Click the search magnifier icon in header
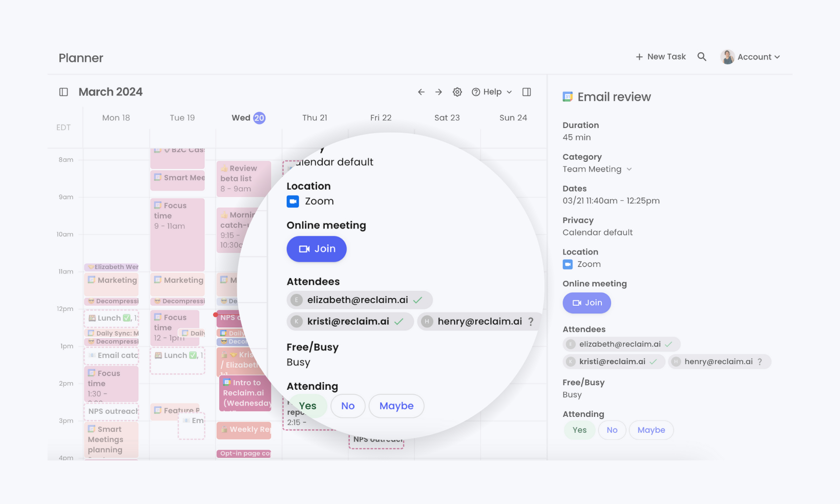 tap(702, 57)
